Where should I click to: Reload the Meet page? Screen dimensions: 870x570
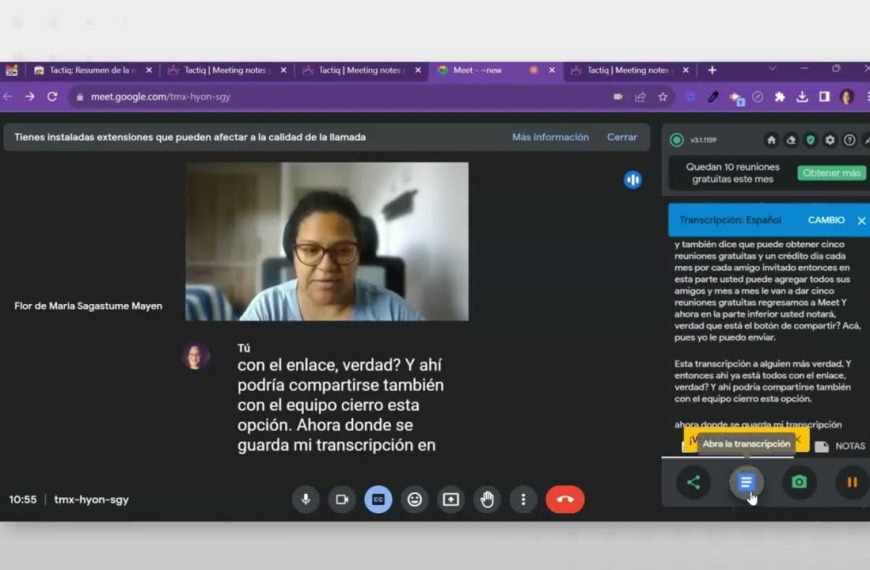point(52,97)
